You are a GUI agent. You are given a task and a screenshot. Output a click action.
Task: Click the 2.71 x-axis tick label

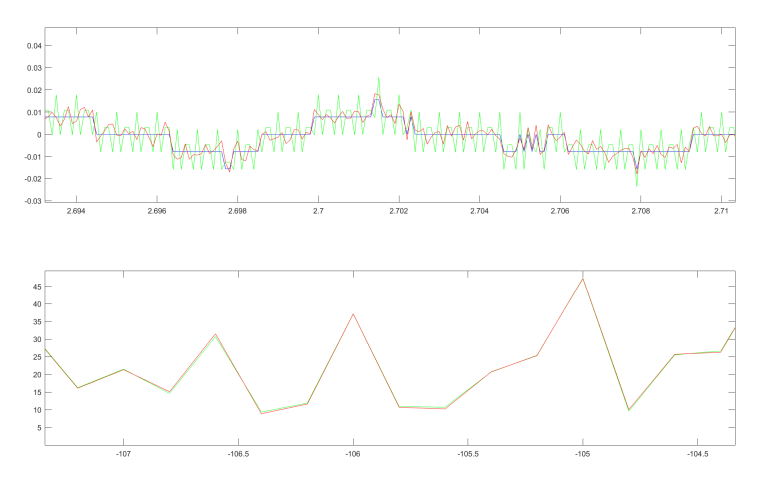tap(721, 211)
